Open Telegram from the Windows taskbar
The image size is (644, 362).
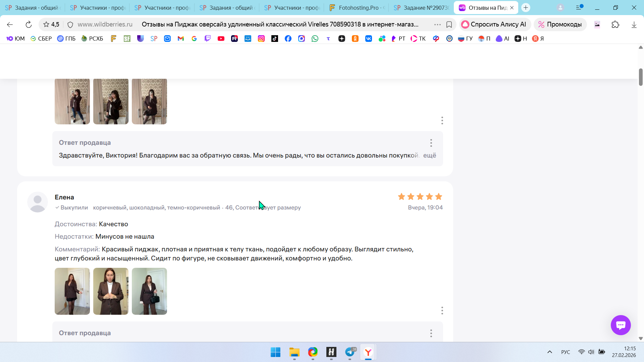350,352
